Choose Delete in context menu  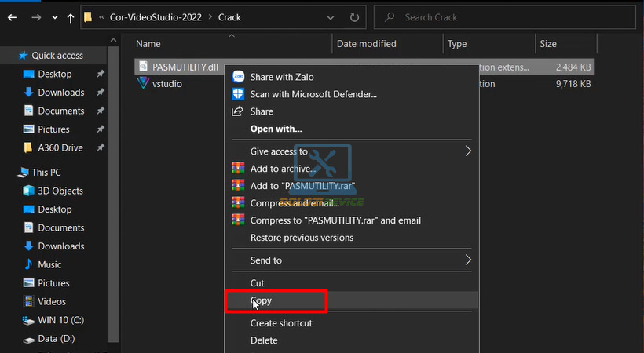[x=264, y=340]
